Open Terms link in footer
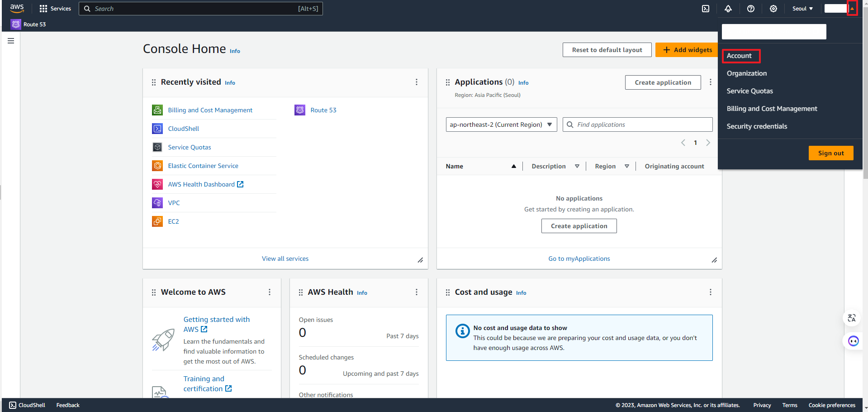Image resolution: width=868 pixels, height=412 pixels. (790, 405)
